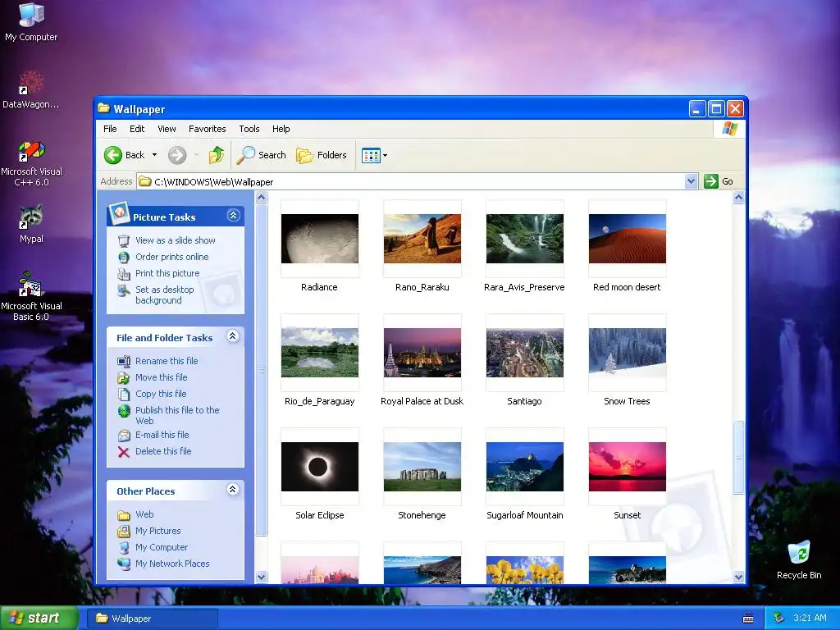
Task: Click View as a slide show
Action: [x=176, y=240]
